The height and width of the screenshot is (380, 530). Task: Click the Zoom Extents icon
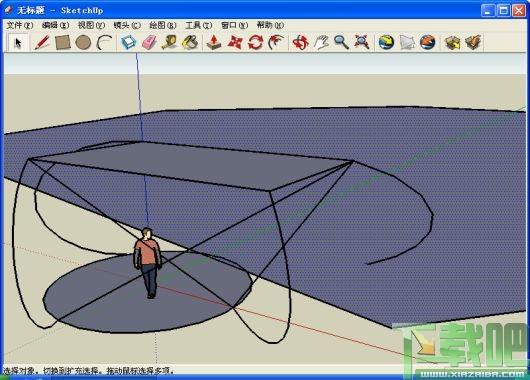362,43
